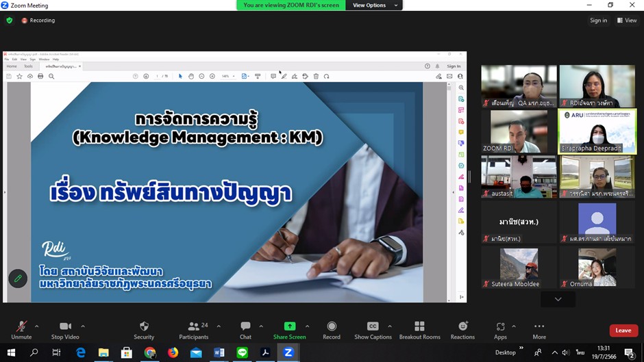Stop Video using camera button

65,331
